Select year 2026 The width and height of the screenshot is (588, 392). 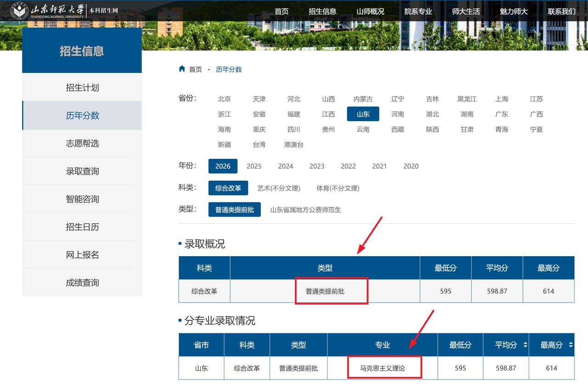[223, 166]
